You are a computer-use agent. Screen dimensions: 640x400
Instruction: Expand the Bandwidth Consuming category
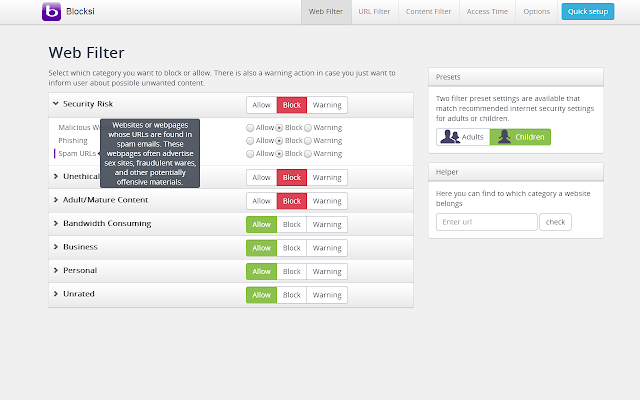56,224
